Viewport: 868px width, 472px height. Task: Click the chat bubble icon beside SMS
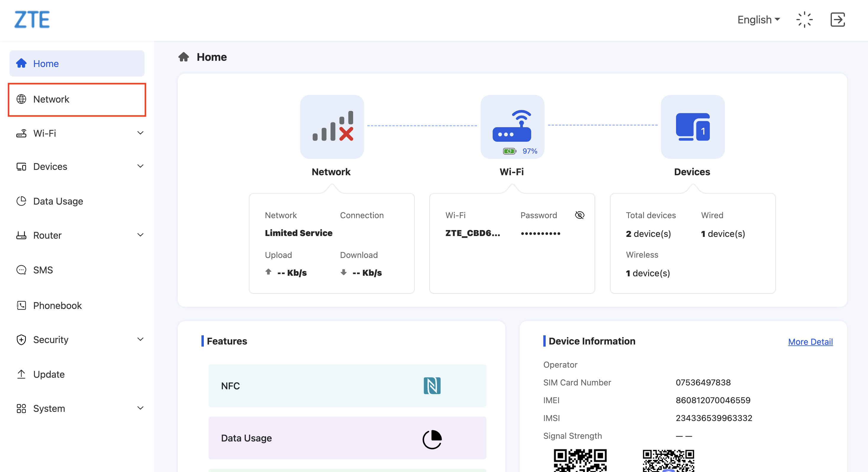pos(21,270)
